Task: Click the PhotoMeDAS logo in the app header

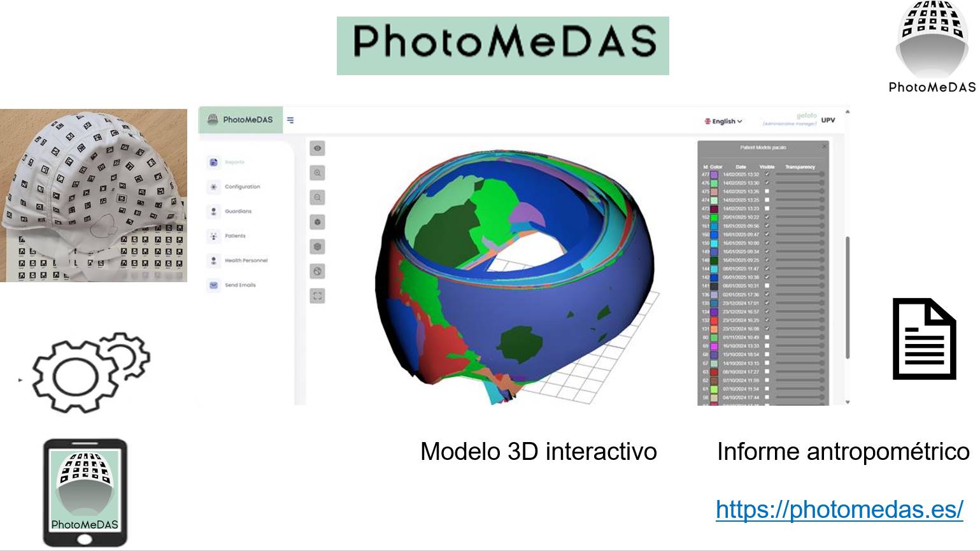Action: point(241,120)
